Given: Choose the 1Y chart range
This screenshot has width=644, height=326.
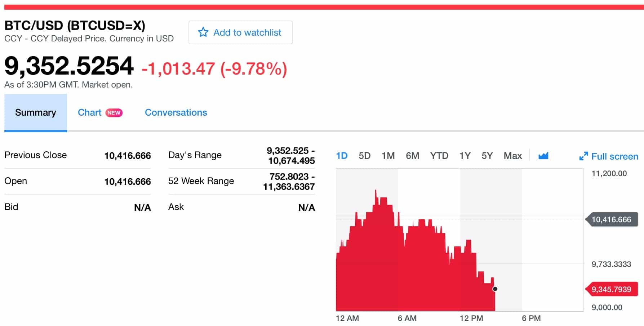Looking at the screenshot, I should (465, 156).
